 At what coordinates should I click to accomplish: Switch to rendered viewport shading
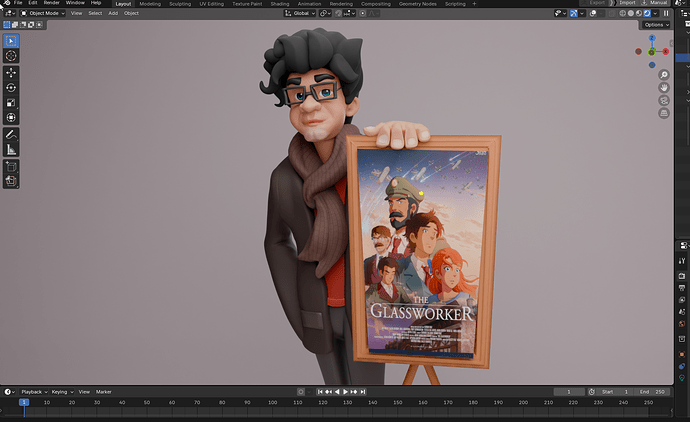pos(647,13)
